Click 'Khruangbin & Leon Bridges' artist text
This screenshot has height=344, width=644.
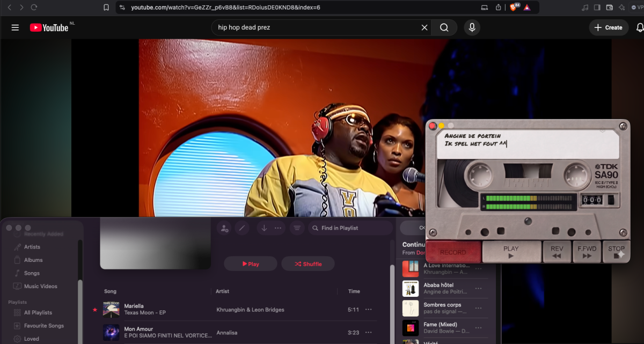pos(250,310)
